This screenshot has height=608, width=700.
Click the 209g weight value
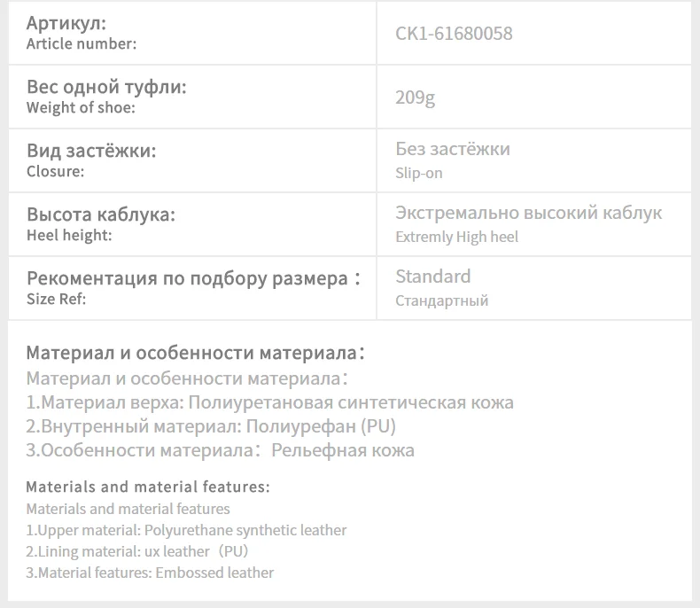click(x=415, y=97)
